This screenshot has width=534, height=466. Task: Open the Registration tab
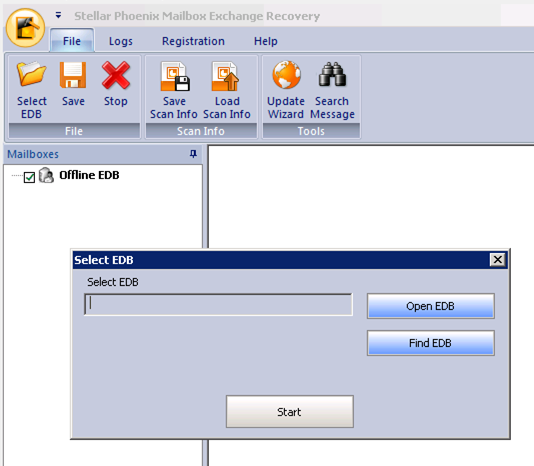193,41
